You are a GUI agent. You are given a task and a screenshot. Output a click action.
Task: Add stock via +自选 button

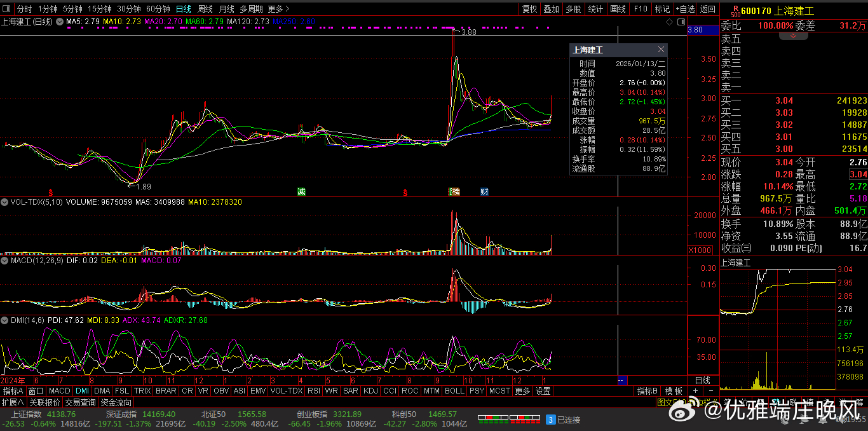[x=686, y=9]
